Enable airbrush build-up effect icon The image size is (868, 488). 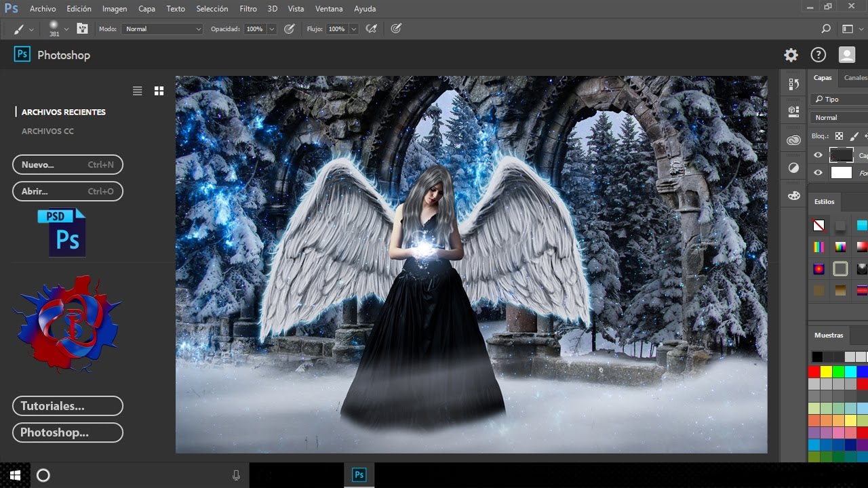pyautogui.click(x=372, y=29)
